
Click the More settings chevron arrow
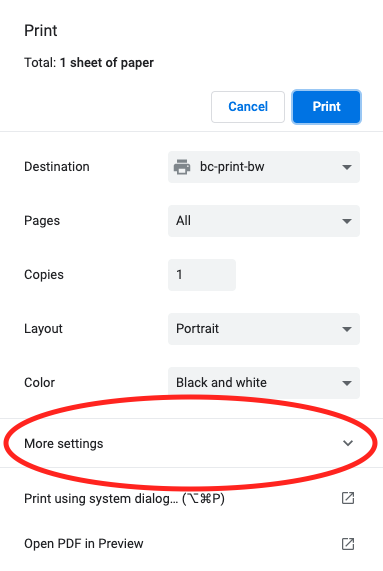pos(348,443)
